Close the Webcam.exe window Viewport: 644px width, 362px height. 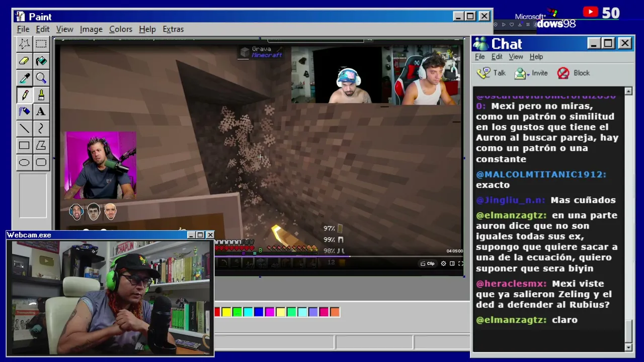(x=210, y=235)
